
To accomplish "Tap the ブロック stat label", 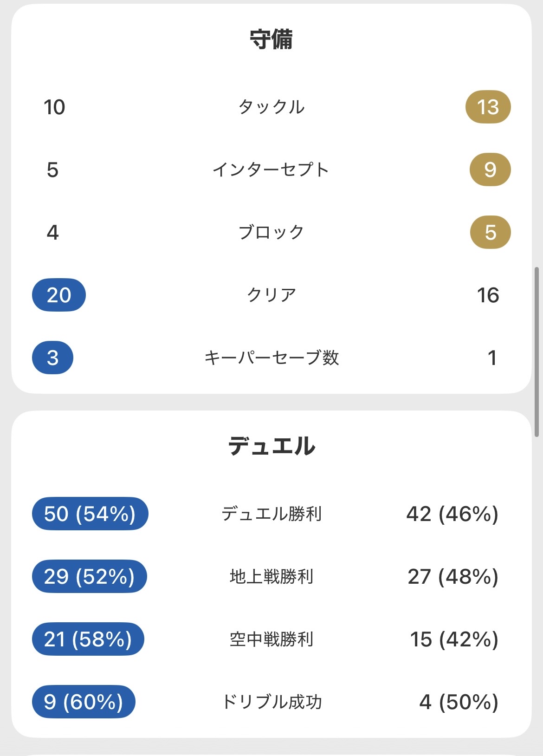I will (271, 232).
